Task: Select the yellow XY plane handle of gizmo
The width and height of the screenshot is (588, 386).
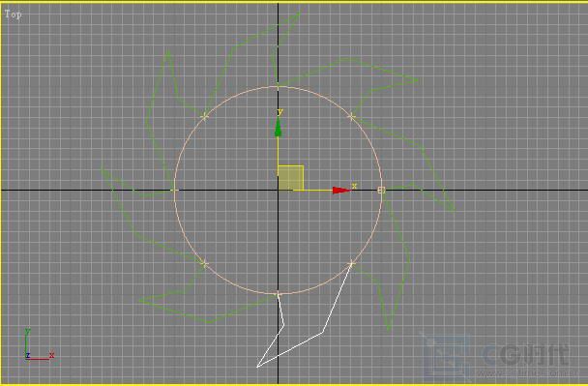Action: click(x=291, y=178)
